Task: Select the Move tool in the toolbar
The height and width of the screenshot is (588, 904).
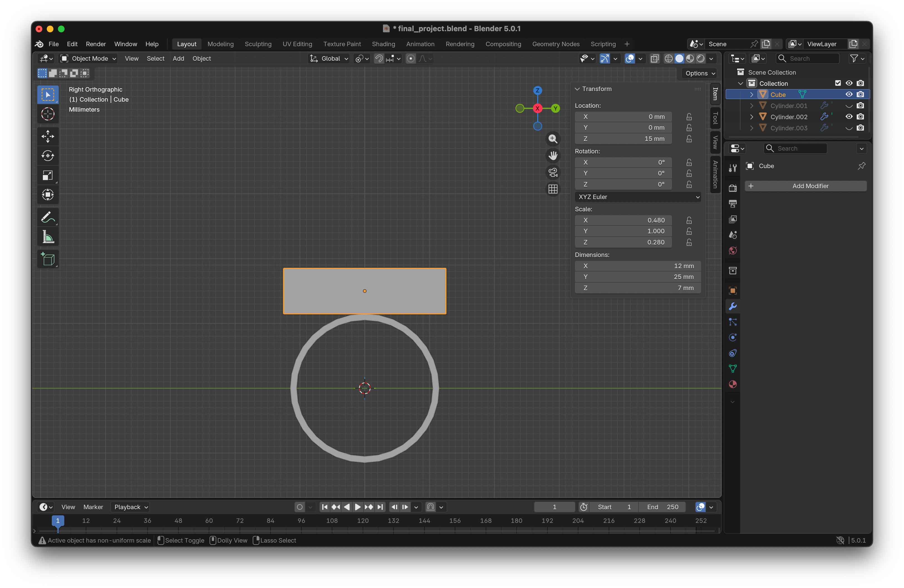Action: tap(48, 136)
